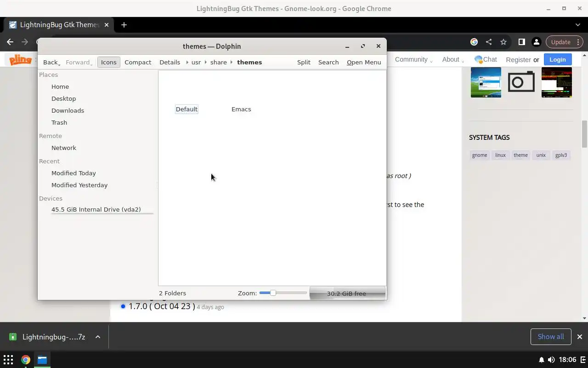Viewport: 588px width, 368px height.
Task: Switch Dolphin to Details view
Action: pos(170,62)
